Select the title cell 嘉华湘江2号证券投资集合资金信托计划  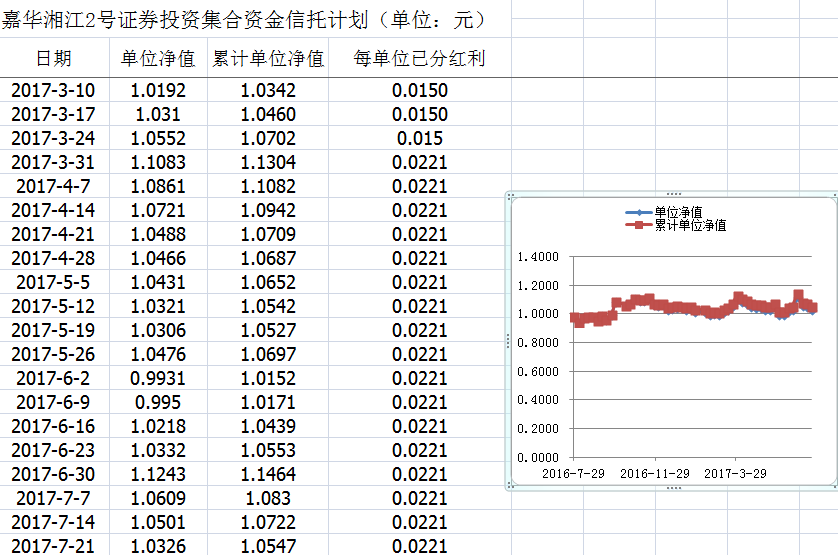[244, 19]
